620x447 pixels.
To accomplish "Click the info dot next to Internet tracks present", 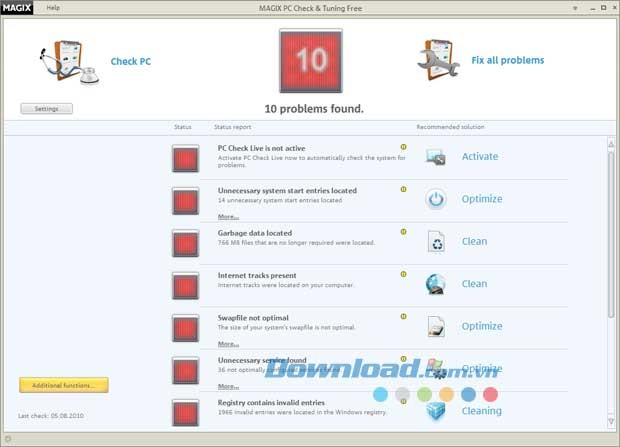I will point(403,274).
